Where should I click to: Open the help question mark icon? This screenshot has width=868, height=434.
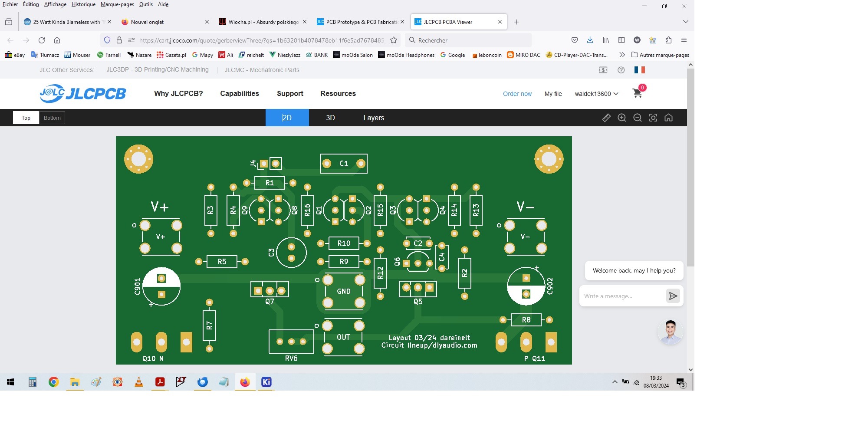621,70
